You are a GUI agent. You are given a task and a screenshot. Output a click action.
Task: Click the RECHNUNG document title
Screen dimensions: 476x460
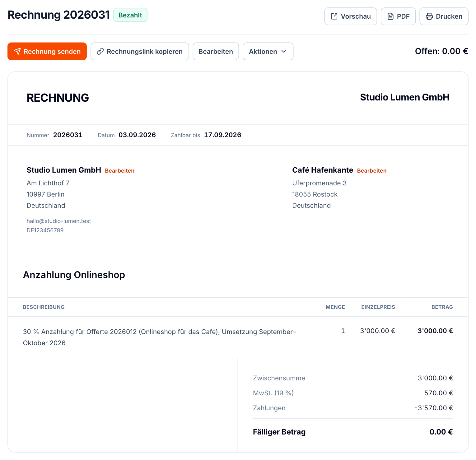[x=58, y=98]
